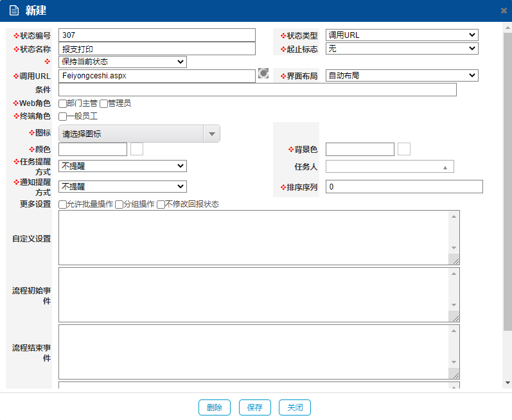512x420 pixels.
Task: Expand the 起止标志 dropdown
Action: [x=402, y=49]
